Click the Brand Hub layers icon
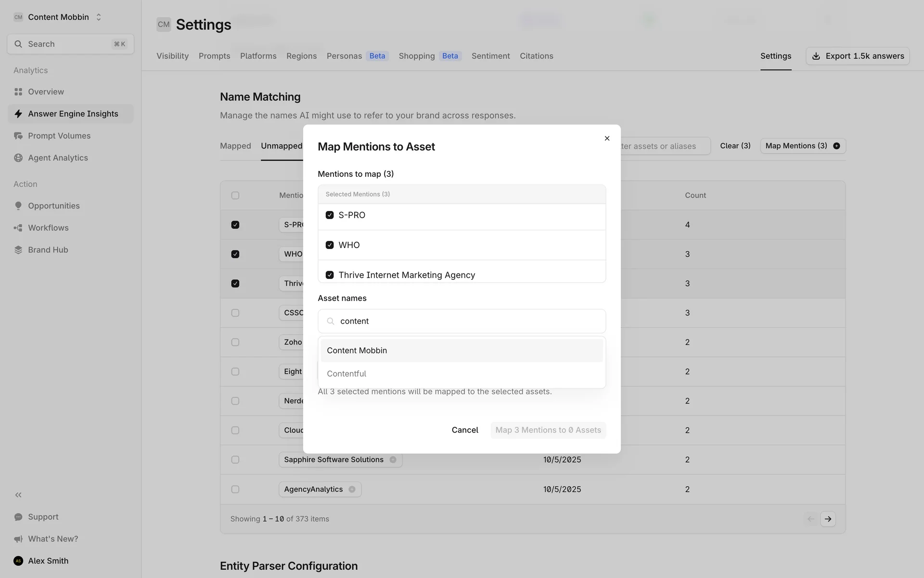This screenshot has height=578, width=924. point(18,250)
